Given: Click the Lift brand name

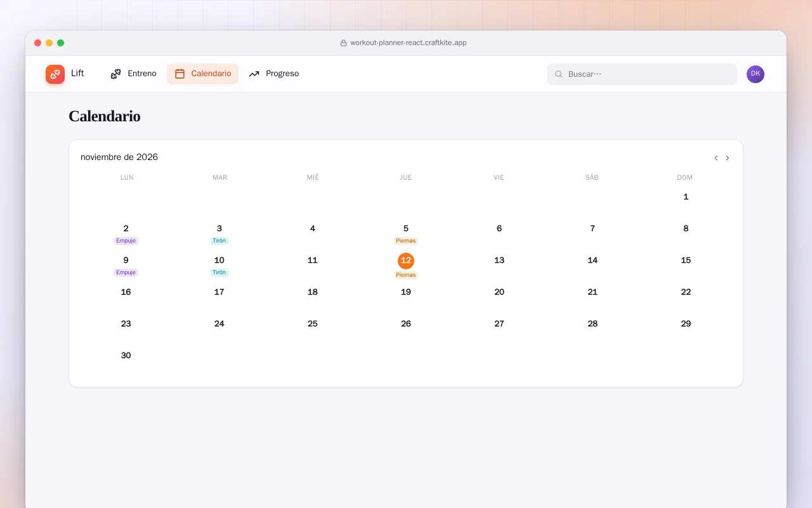Looking at the screenshot, I should [x=77, y=74].
